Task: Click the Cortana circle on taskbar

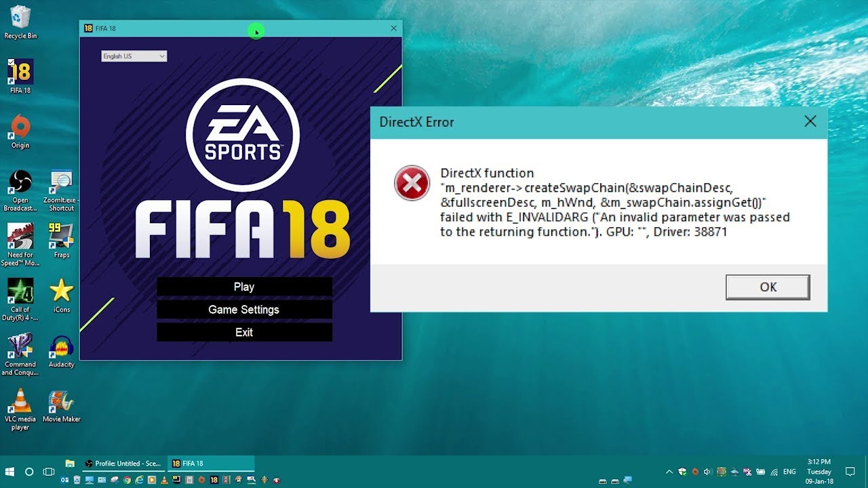Action: coord(29,472)
